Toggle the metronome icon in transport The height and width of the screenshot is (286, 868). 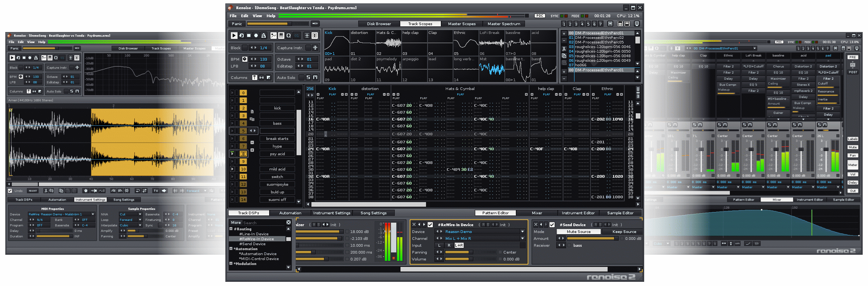coord(263,35)
